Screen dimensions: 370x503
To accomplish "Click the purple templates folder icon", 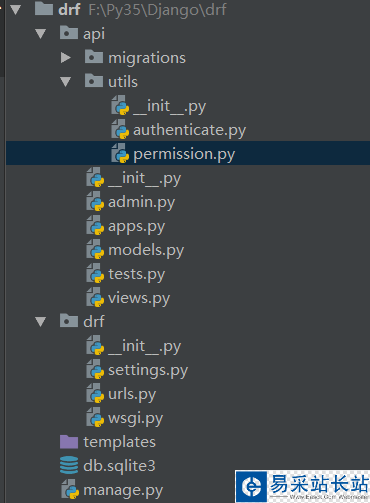I will pyautogui.click(x=69, y=441).
